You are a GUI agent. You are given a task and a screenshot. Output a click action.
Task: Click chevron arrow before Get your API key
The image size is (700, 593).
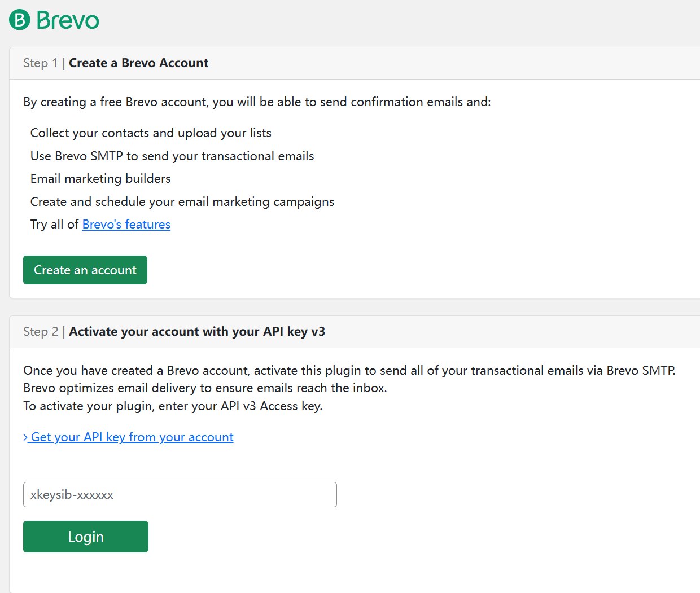coord(26,437)
